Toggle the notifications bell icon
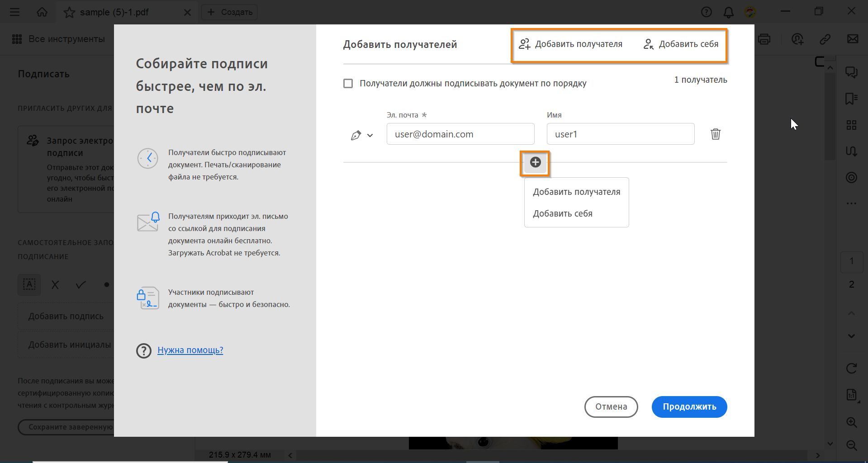Screen dimensions: 868x463 point(728,12)
